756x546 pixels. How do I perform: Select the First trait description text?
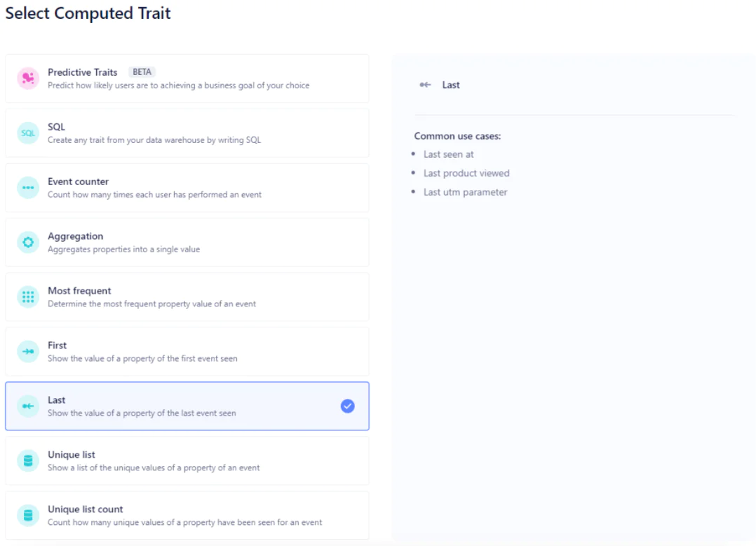click(x=142, y=359)
